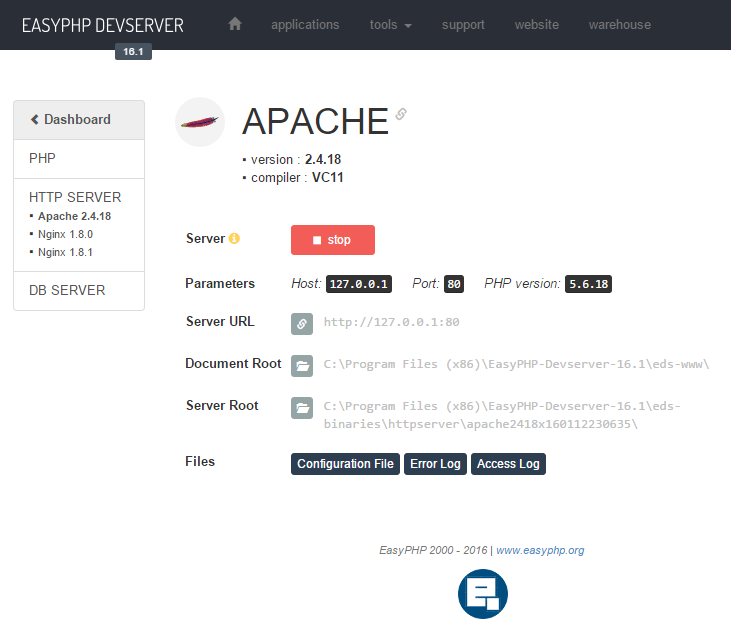Click the EASYPHP DEVSERVER brand title
The image size is (731, 639).
[103, 25]
